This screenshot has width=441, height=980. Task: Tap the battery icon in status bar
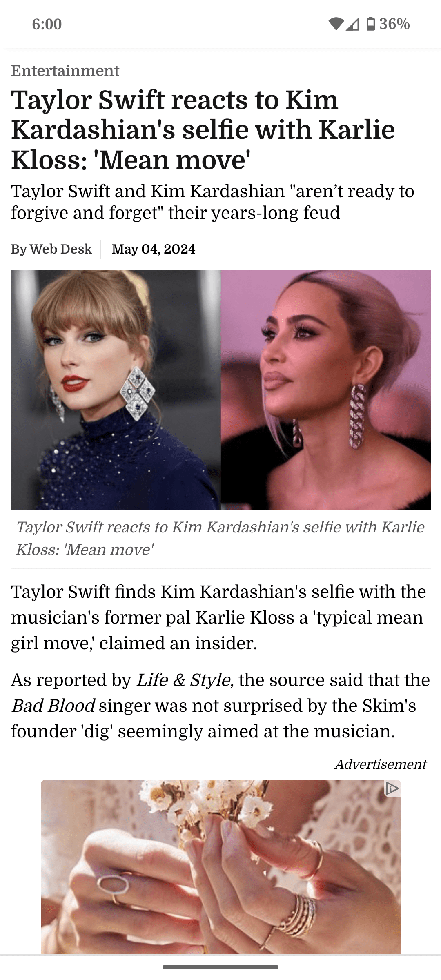370,24
